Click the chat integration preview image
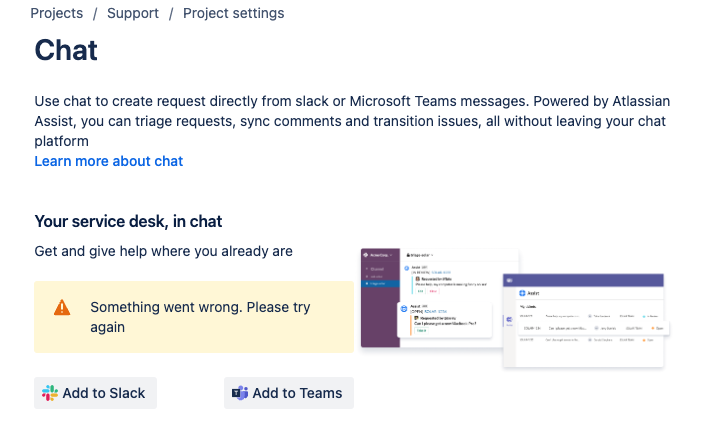722x436 pixels. tap(515, 308)
